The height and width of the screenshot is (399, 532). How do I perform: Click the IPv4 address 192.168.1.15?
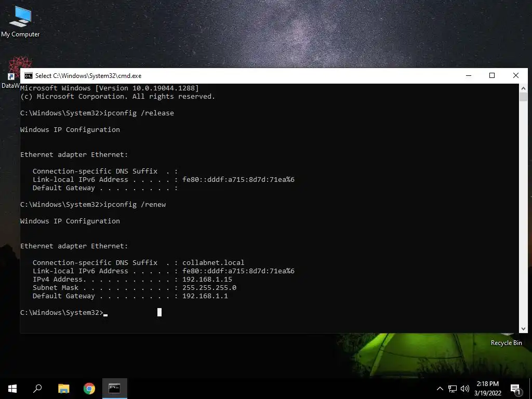tap(207, 280)
